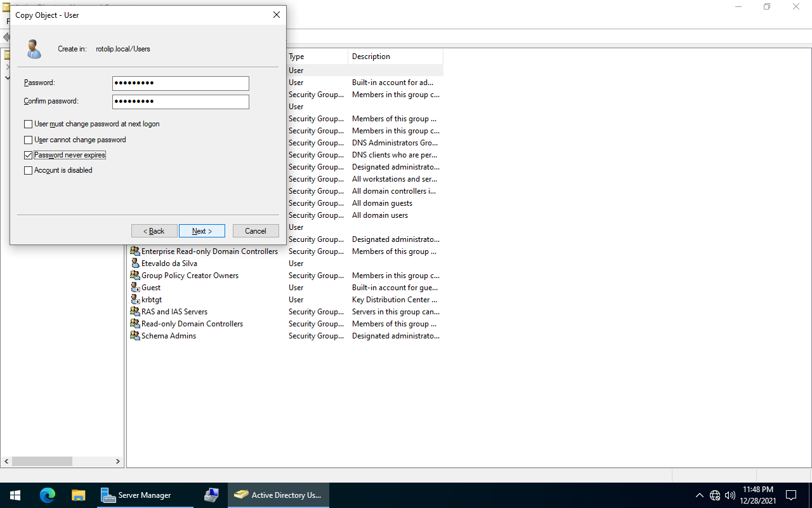Enable User must change password at next logon
The height and width of the screenshot is (508, 812).
(28, 124)
